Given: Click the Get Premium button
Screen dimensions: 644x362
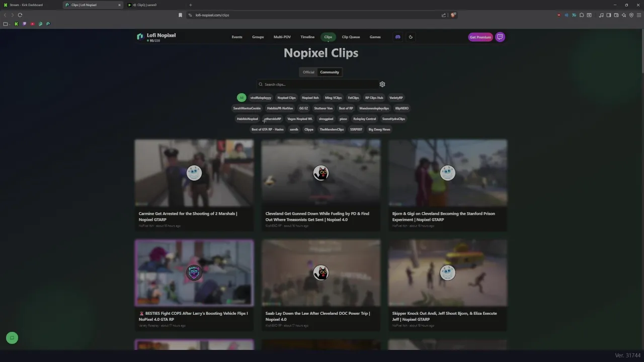Looking at the screenshot, I should 480,37.
